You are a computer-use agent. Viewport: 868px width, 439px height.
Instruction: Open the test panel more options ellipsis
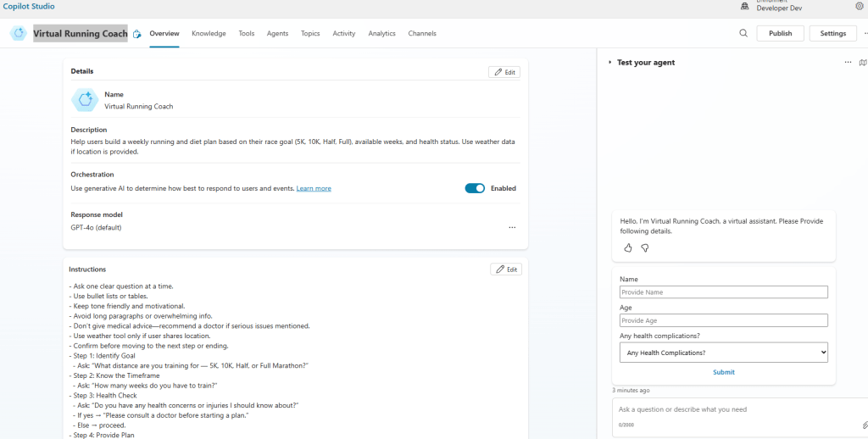(848, 63)
